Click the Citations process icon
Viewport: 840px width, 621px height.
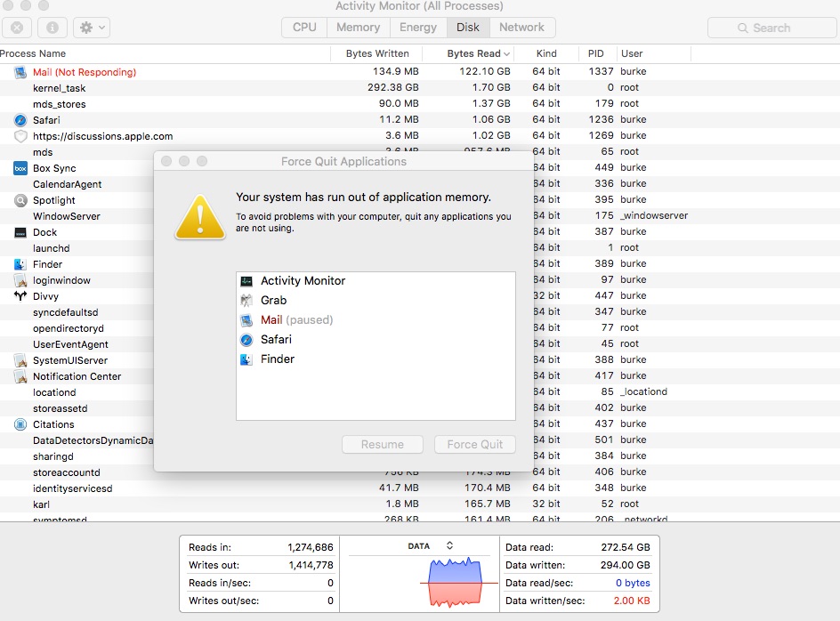point(20,424)
